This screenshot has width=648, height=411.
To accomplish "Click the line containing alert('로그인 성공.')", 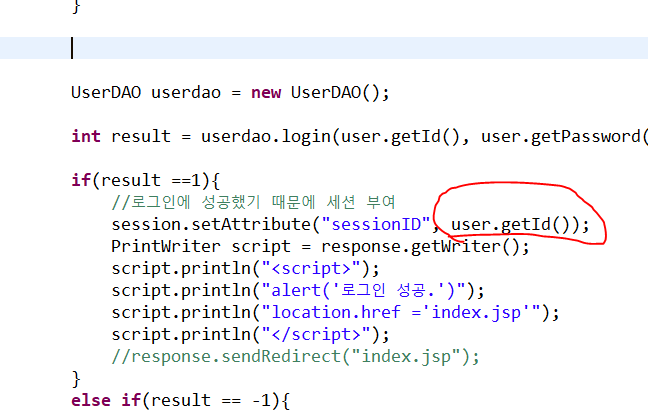I will click(x=298, y=291).
